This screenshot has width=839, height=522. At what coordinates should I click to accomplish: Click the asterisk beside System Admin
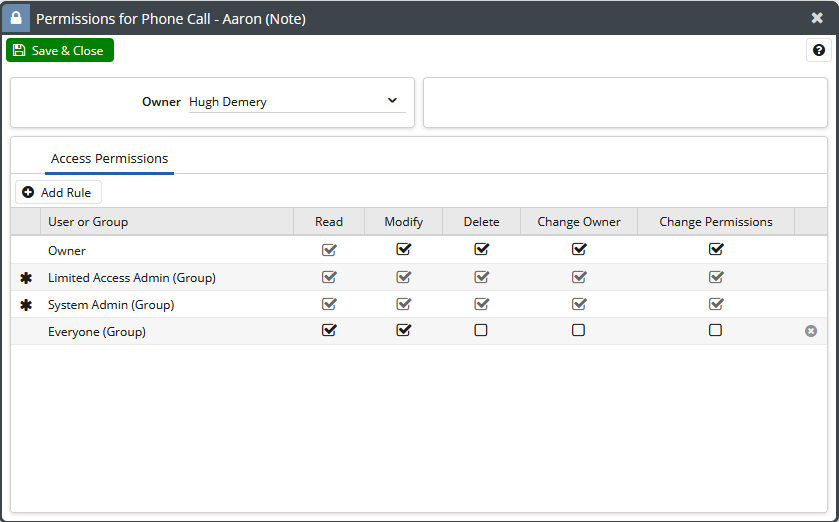pyautogui.click(x=26, y=305)
